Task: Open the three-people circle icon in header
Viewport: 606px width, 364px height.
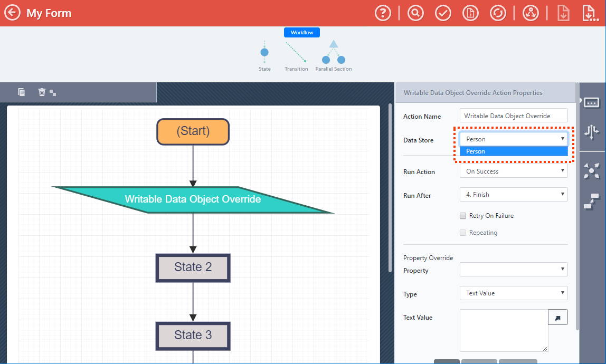Action: tap(531, 13)
